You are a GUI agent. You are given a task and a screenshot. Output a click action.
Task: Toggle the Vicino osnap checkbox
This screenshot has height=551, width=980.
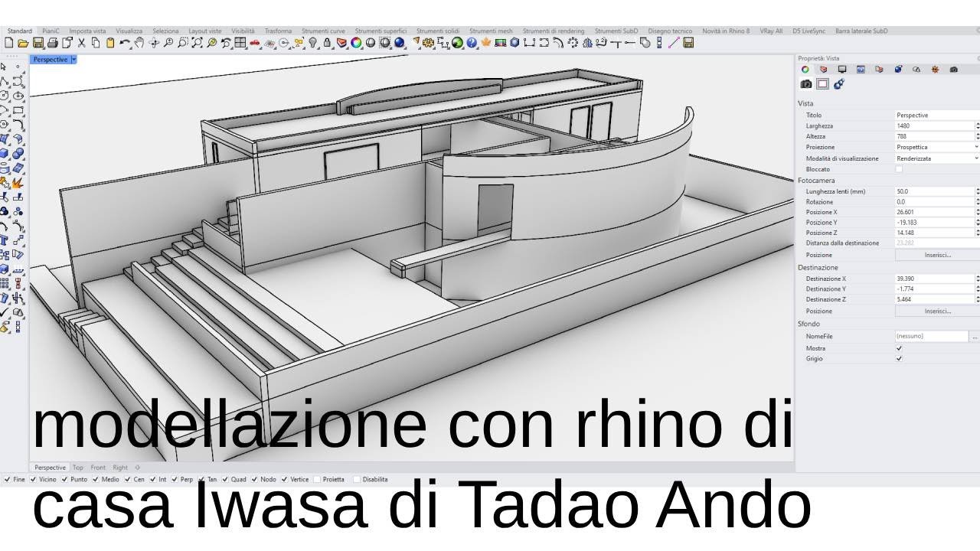point(33,479)
